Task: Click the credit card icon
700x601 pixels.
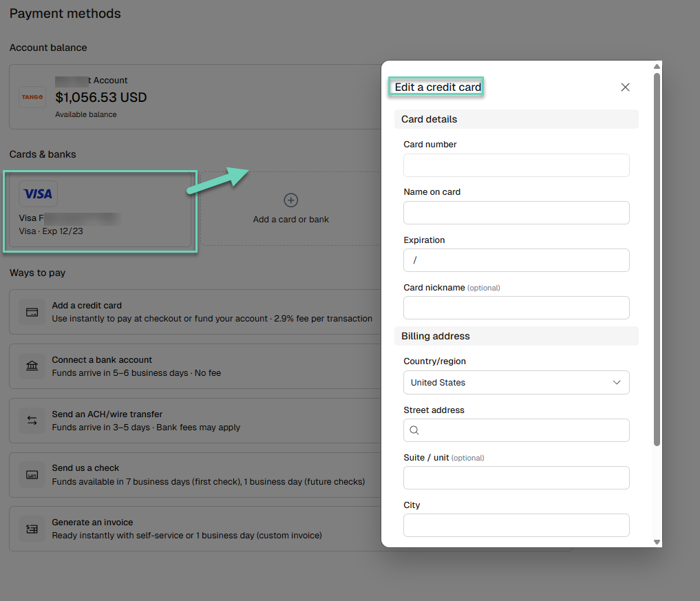Action: 32,312
